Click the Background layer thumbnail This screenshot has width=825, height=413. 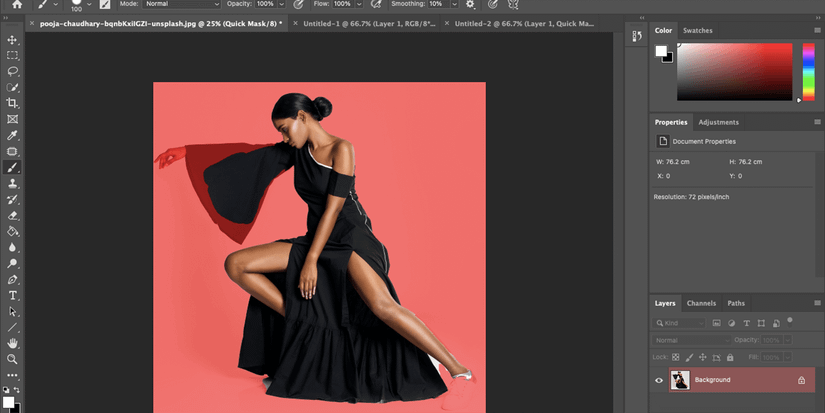click(x=680, y=380)
